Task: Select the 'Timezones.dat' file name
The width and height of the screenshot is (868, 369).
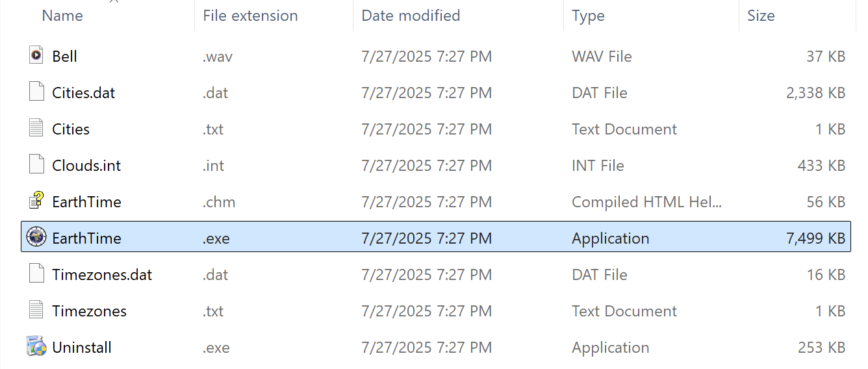Action: point(102,275)
